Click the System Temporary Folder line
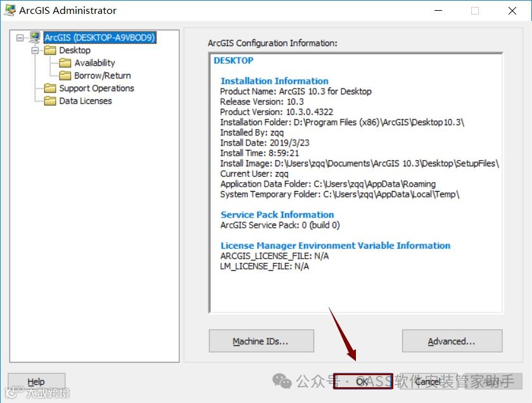The width and height of the screenshot is (532, 403). click(x=339, y=194)
